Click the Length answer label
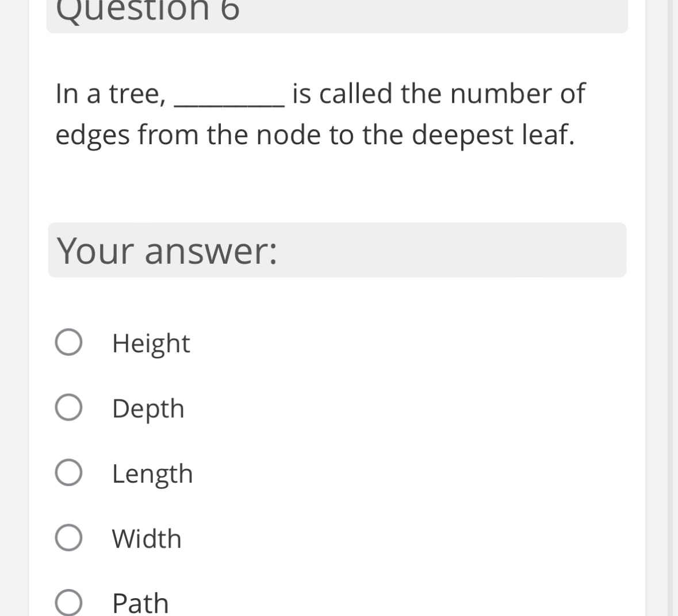Viewport: 678px width, 616px height. pyautogui.click(x=152, y=473)
